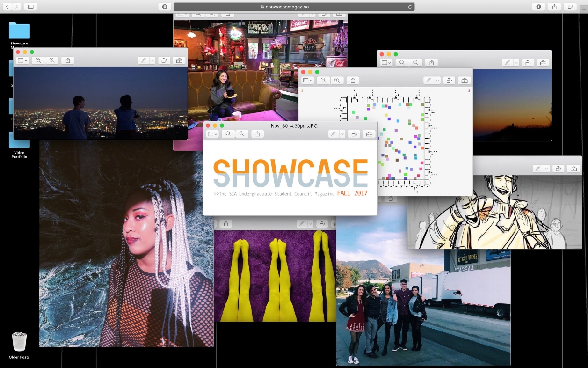Rotate the storyboard sketch image
The image size is (588, 368).
[x=558, y=169]
